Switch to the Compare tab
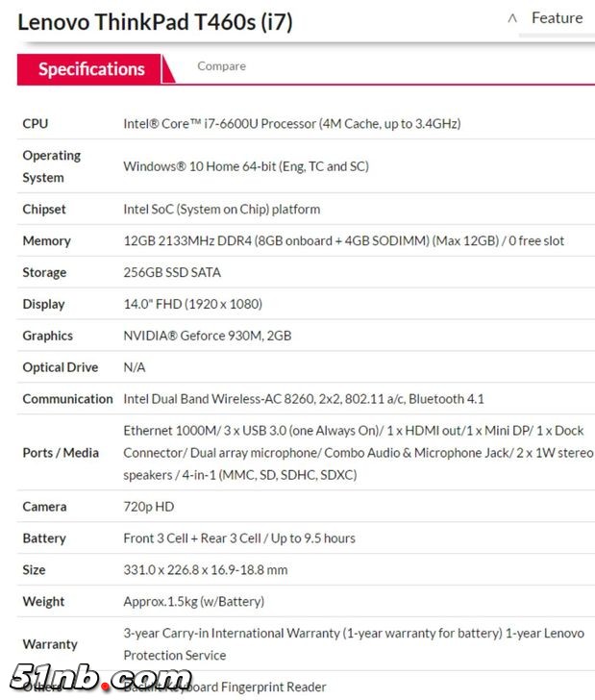The width and height of the screenshot is (595, 700). [221, 66]
